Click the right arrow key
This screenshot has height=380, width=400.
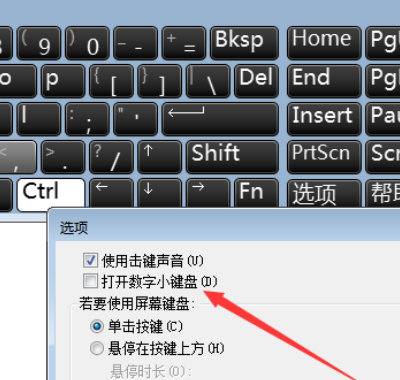click(x=208, y=193)
